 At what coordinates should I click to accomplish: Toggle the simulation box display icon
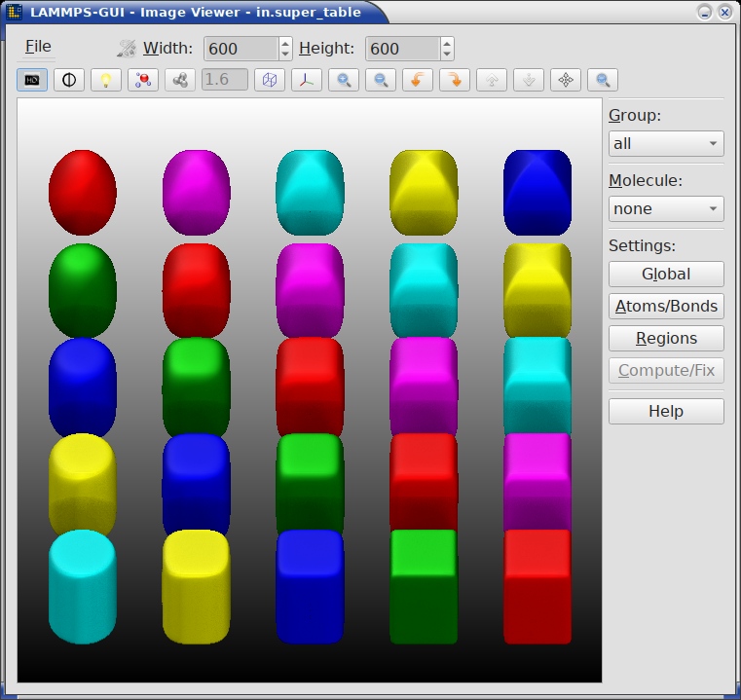click(x=270, y=80)
